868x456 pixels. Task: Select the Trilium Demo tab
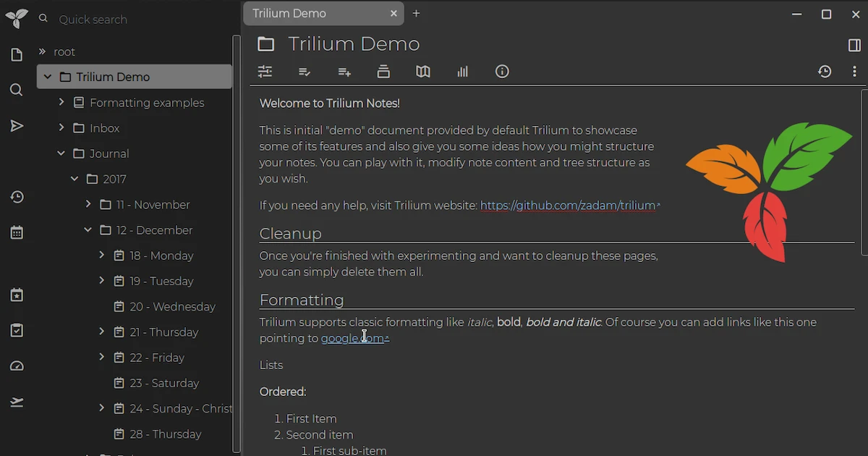click(311, 13)
